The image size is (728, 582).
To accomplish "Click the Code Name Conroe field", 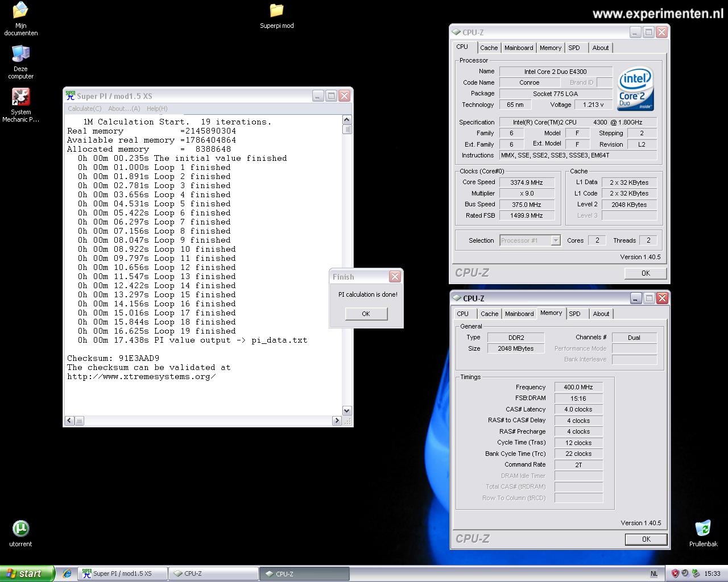I will click(x=530, y=82).
